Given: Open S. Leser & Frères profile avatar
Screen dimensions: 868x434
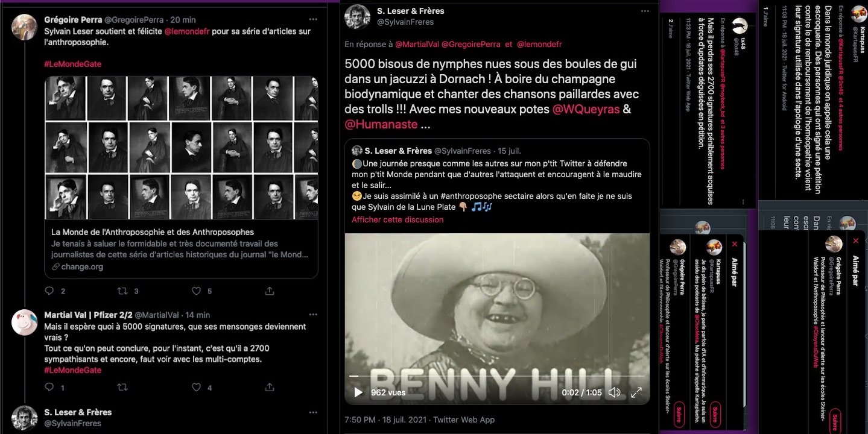Looking at the screenshot, I should [357, 16].
